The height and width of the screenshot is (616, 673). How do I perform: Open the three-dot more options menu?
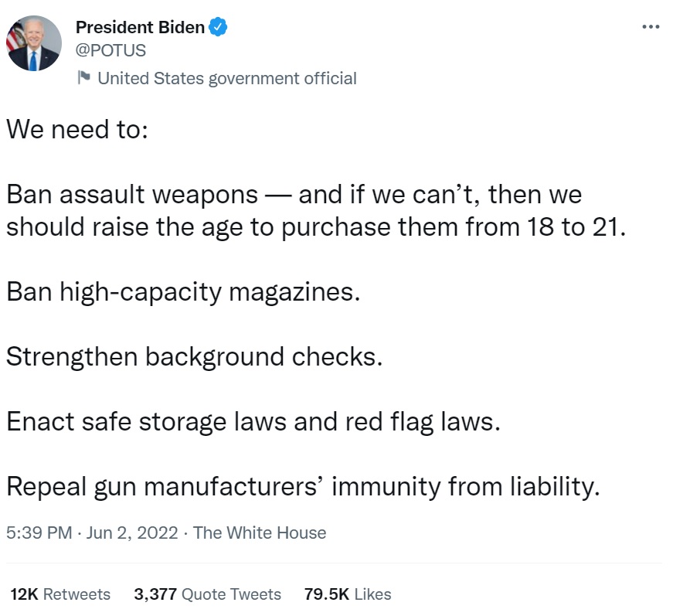pyautogui.click(x=651, y=27)
